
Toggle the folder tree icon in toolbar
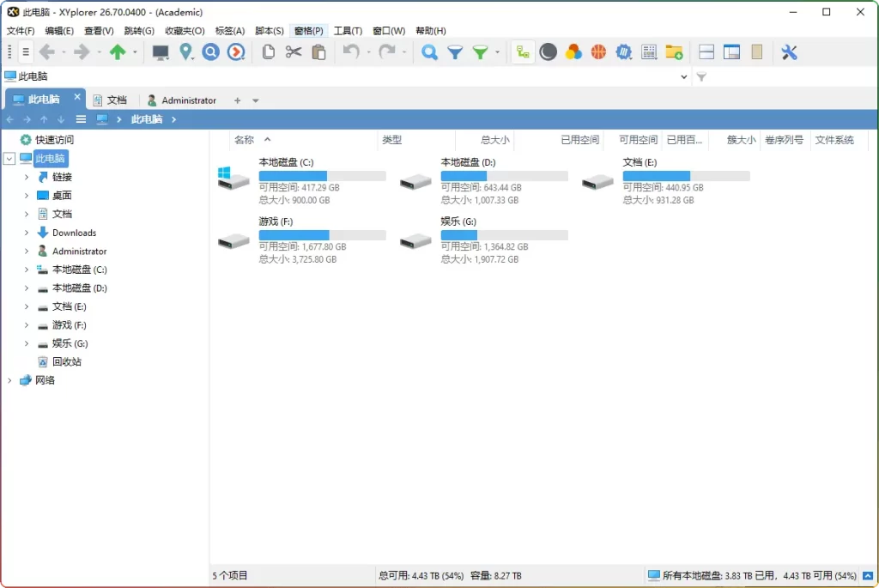[523, 52]
